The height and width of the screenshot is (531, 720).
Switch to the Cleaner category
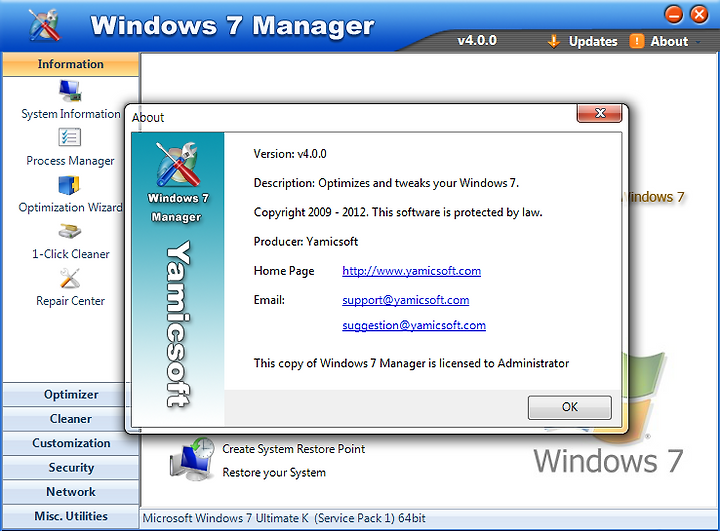(71, 419)
